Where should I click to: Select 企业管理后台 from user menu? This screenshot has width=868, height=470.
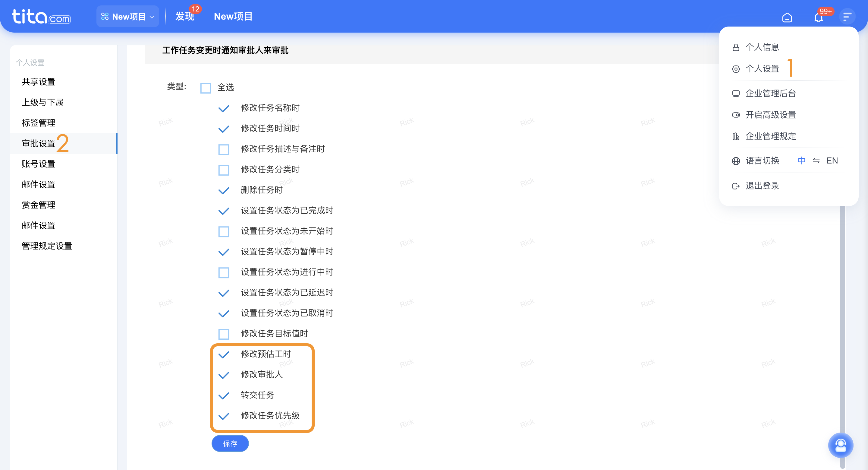[x=771, y=94]
